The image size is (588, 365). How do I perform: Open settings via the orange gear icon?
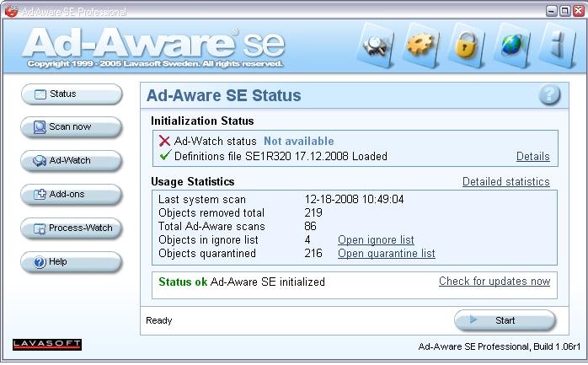click(420, 46)
